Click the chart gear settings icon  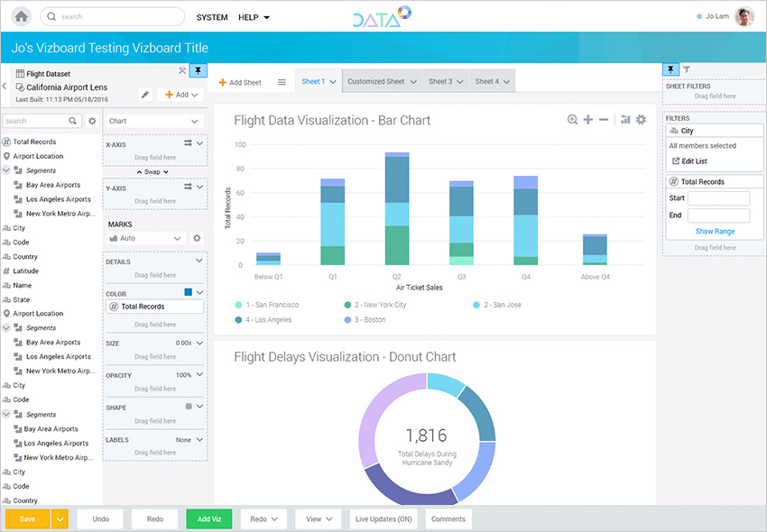[x=641, y=120]
